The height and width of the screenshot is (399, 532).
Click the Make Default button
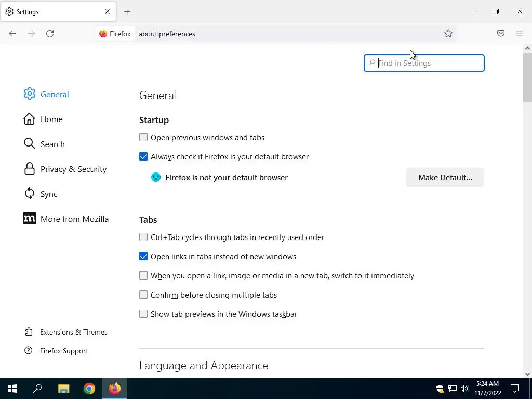445,178
